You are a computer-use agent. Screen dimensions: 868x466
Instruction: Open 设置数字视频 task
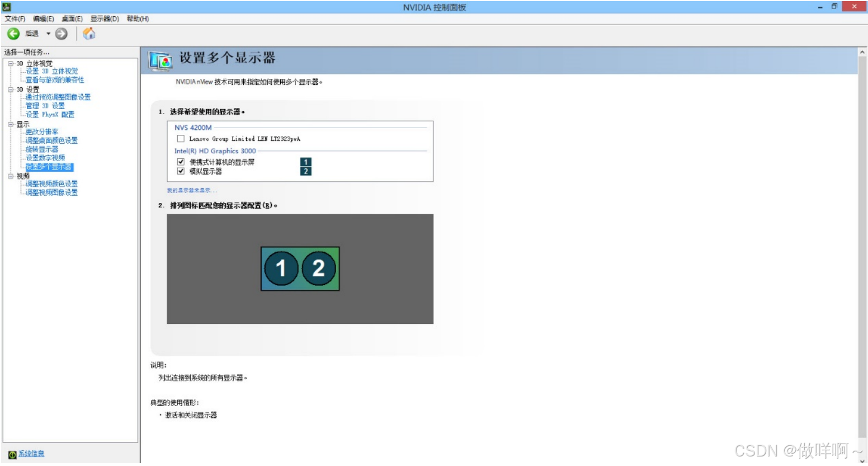(45, 158)
